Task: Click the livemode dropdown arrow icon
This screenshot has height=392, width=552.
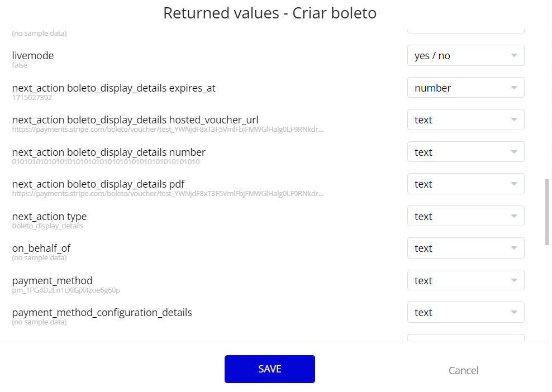Action: 514,56
